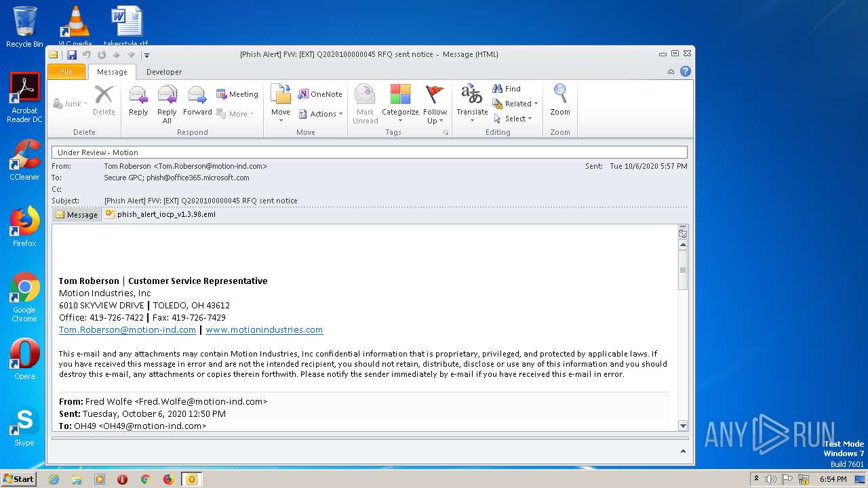Click the message body scrollbar up arrow
The height and width of the screenshot is (488, 868).
pos(683,245)
